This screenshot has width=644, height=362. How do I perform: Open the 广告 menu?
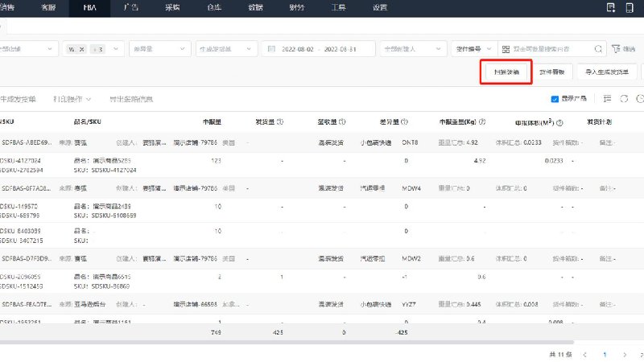131,7
